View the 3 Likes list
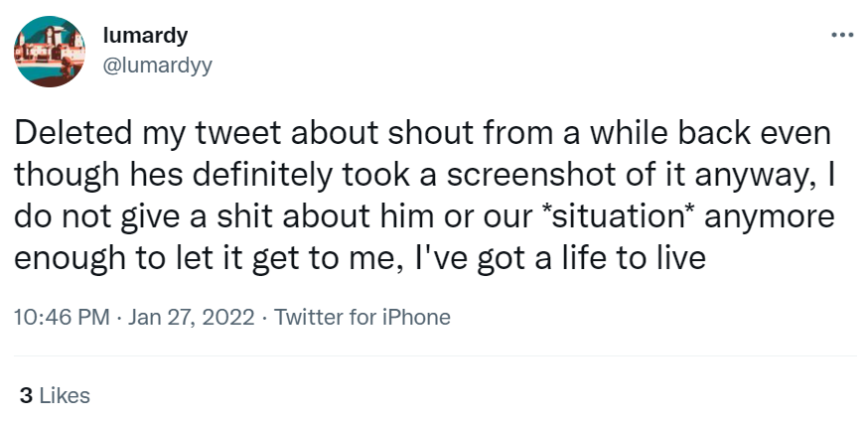The width and height of the screenshot is (868, 421). 56,395
